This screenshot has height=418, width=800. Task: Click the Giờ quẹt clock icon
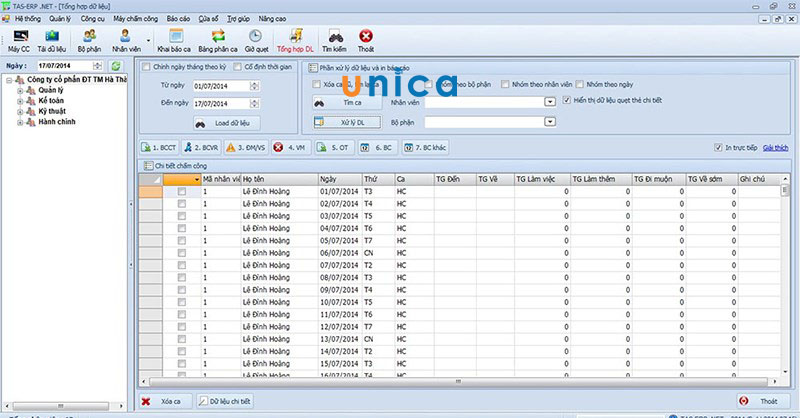point(256,40)
